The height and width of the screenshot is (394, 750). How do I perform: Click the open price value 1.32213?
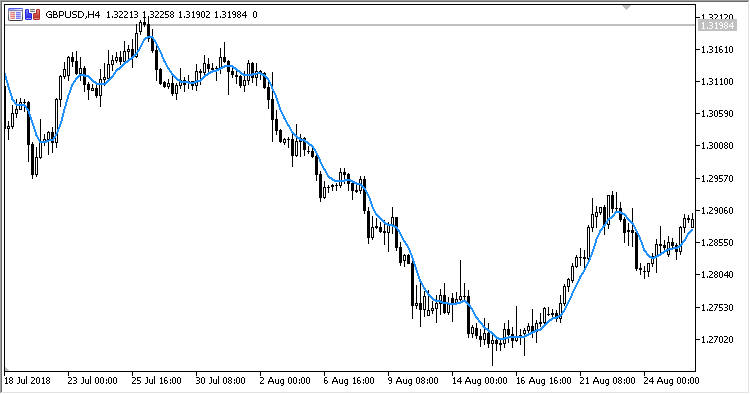(122, 15)
